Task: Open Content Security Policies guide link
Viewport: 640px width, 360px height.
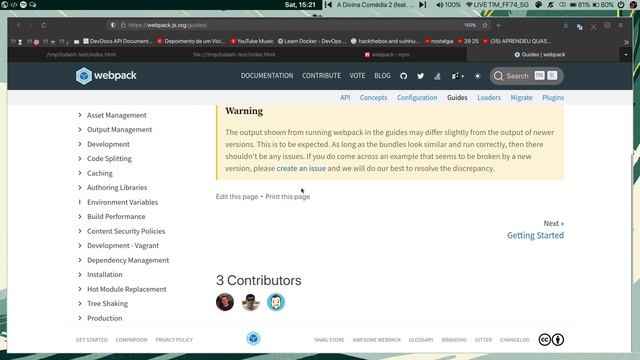Action: [x=126, y=231]
